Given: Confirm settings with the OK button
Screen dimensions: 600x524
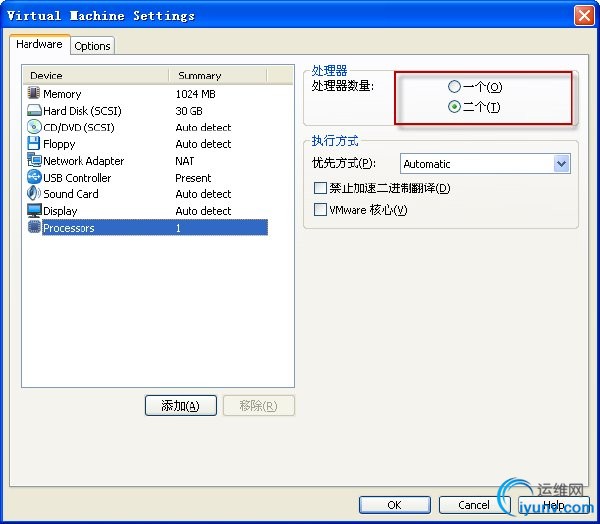Looking at the screenshot, I should tap(395, 505).
